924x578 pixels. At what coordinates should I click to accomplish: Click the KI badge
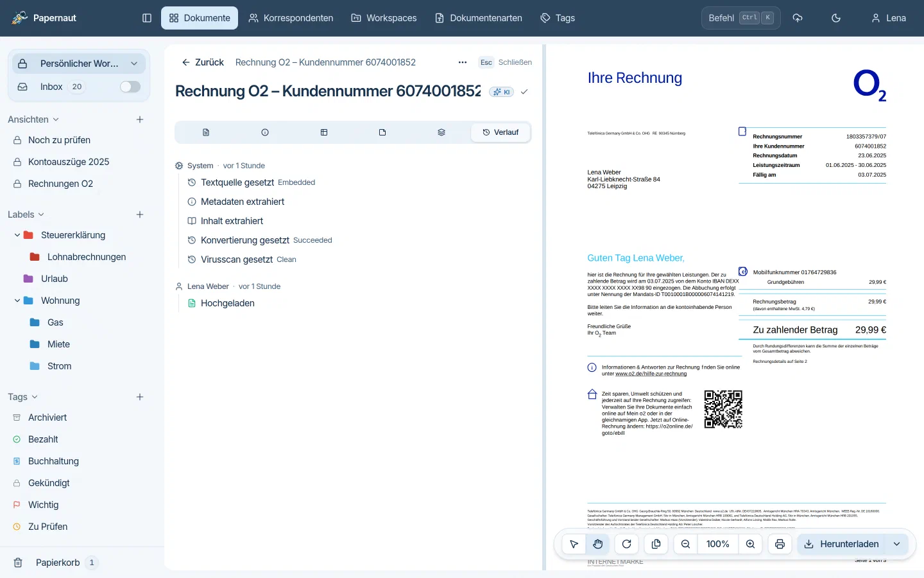click(502, 92)
